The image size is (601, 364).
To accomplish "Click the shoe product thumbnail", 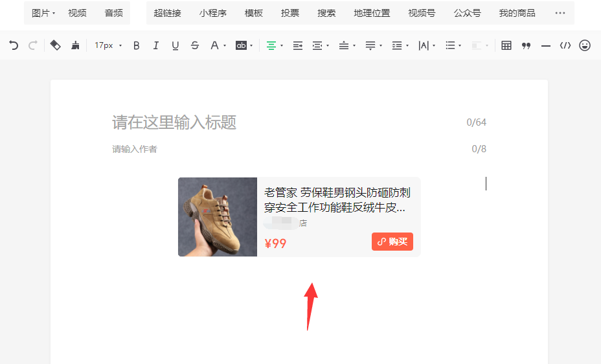I will [218, 217].
